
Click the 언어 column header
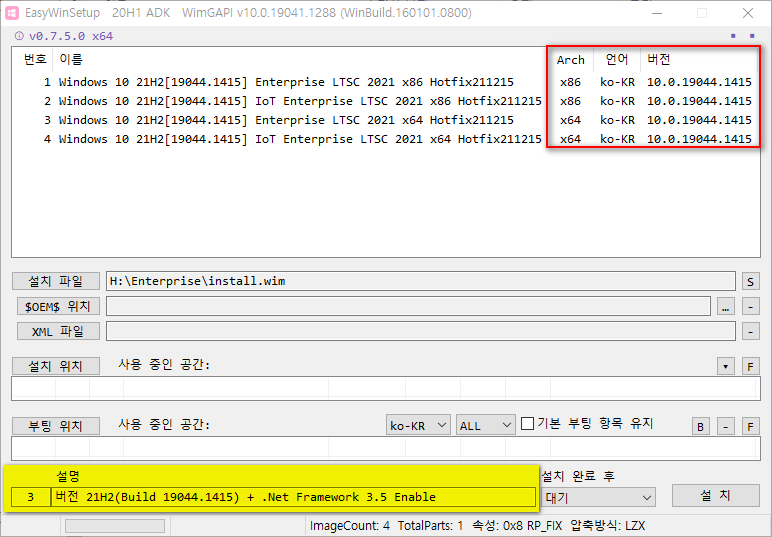tap(617, 60)
